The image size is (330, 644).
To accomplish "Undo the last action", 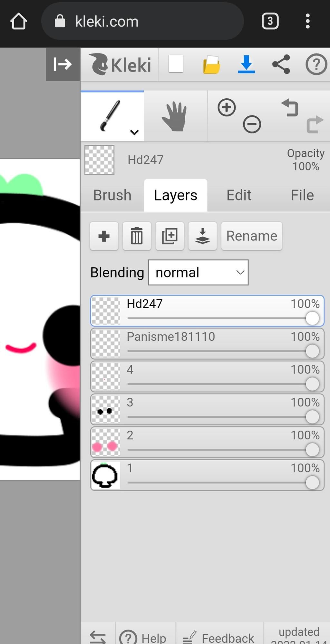I will [x=290, y=108].
